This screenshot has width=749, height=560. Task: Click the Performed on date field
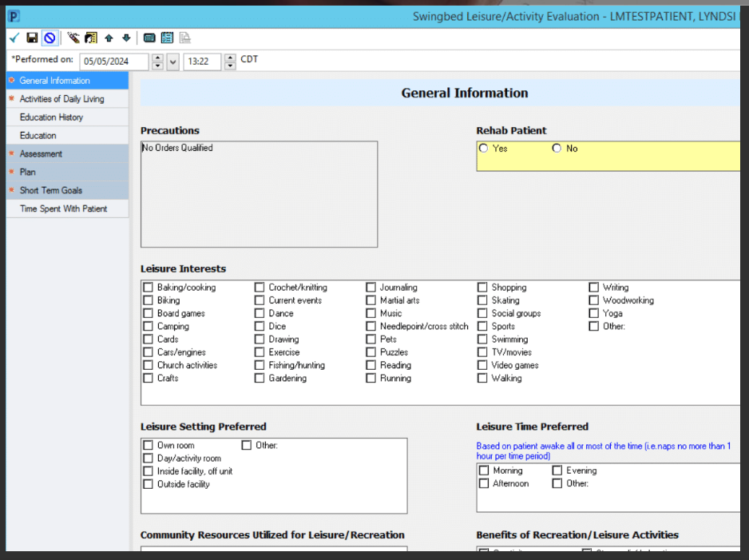point(114,62)
